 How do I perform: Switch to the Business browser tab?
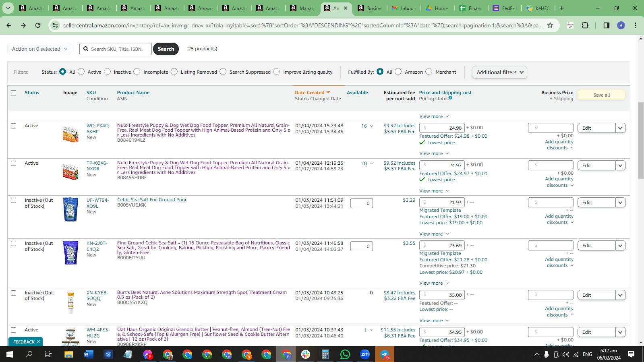[x=370, y=8]
